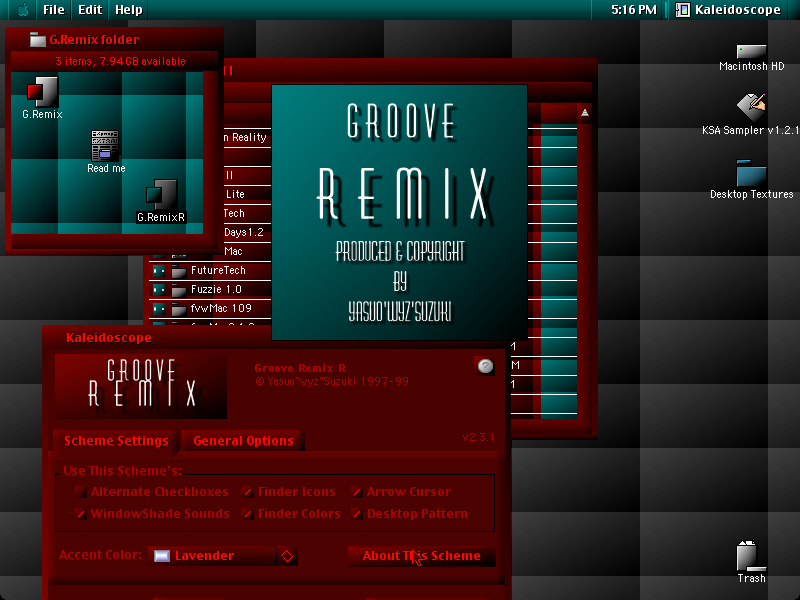Click the G.Remix folder title icon
The height and width of the screenshot is (600, 800).
click(38, 39)
